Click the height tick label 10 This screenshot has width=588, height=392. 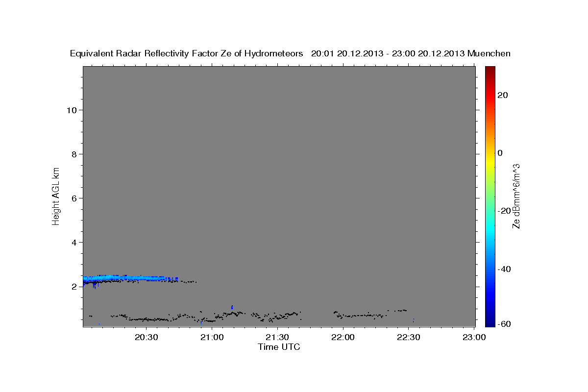click(72, 110)
